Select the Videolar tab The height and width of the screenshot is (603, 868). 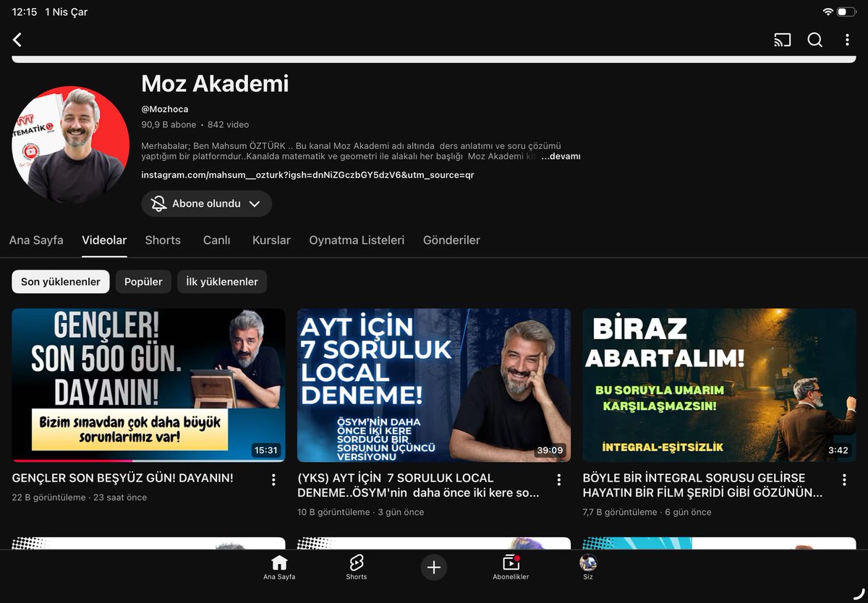(x=104, y=240)
